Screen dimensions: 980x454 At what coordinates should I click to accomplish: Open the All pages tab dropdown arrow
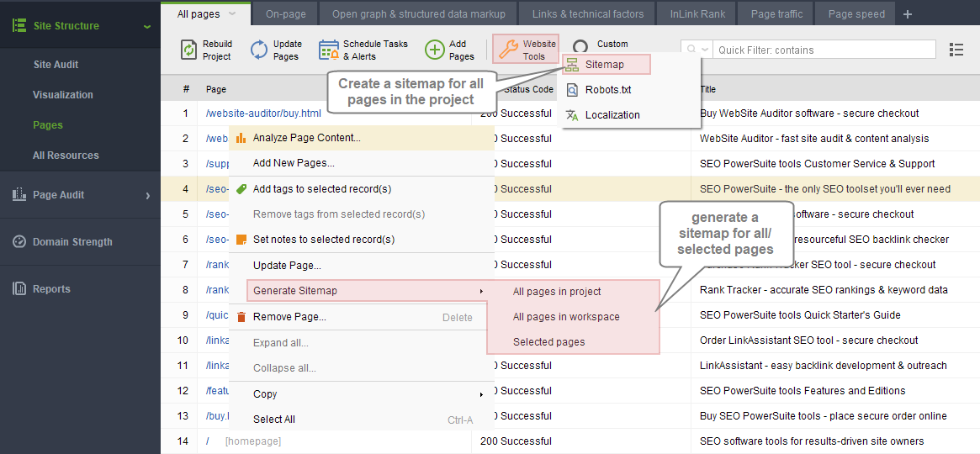[232, 13]
